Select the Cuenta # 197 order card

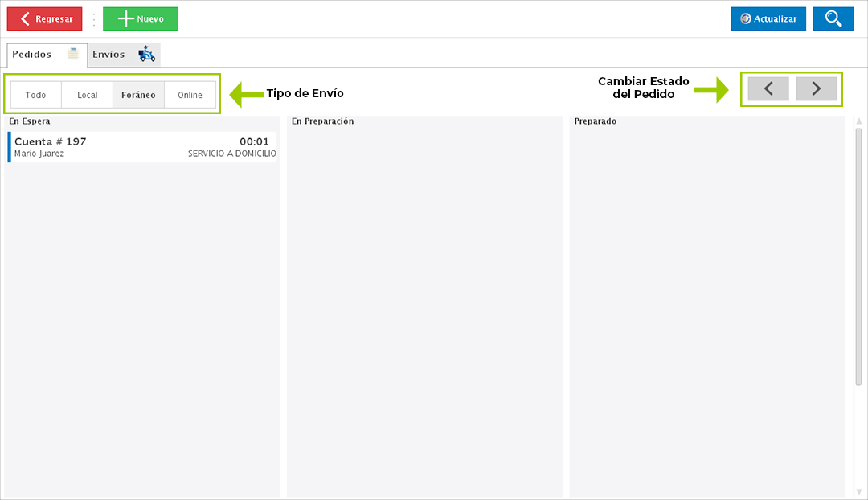143,147
